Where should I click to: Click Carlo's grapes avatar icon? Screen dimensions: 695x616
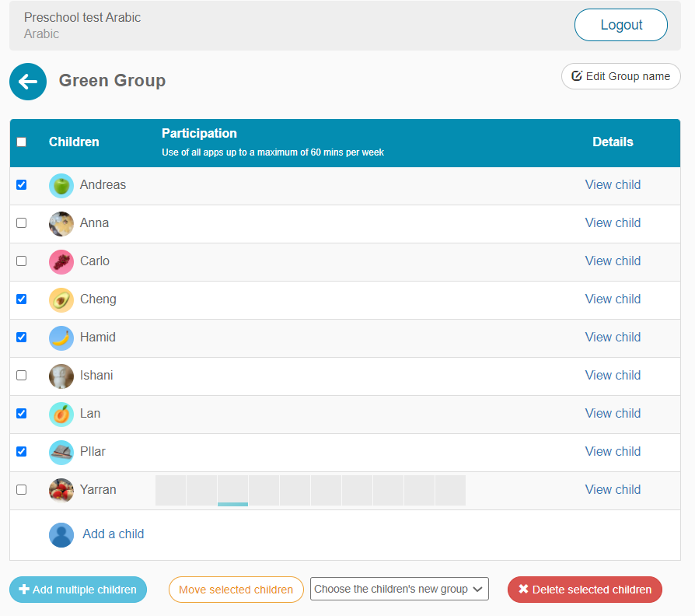pyautogui.click(x=61, y=261)
